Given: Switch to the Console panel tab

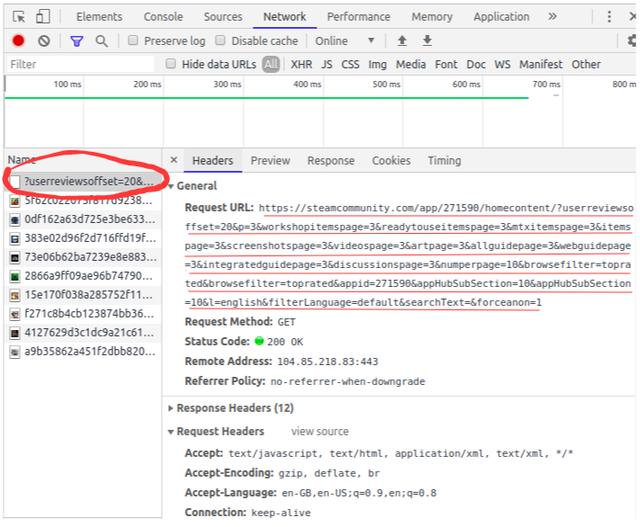Looking at the screenshot, I should (x=163, y=17).
